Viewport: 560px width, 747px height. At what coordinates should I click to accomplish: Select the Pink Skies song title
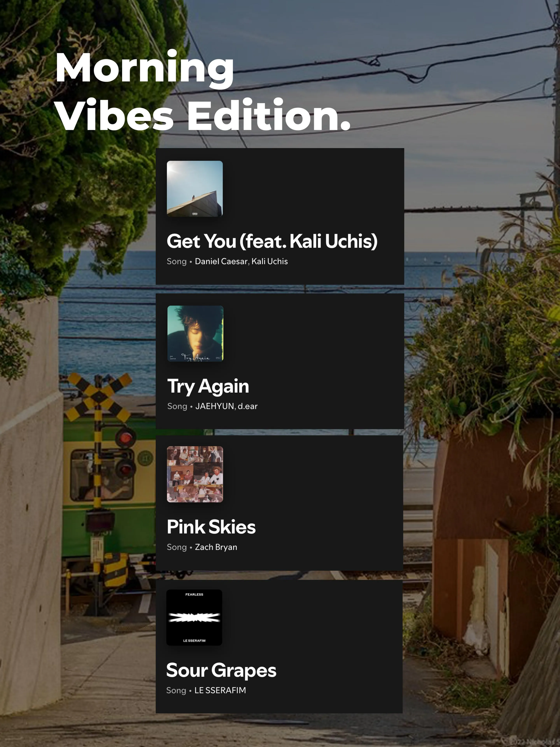pos(211,527)
